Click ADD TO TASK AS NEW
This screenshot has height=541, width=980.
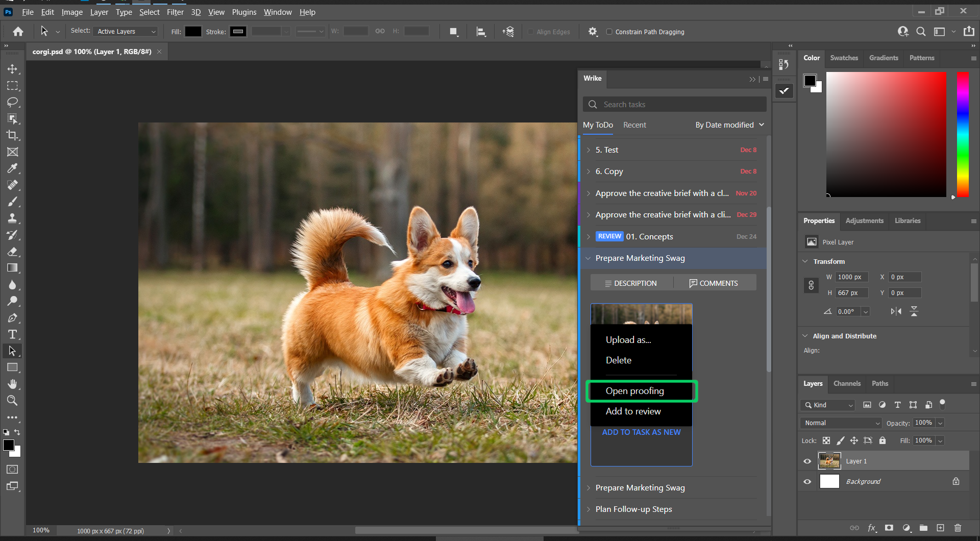coord(641,432)
